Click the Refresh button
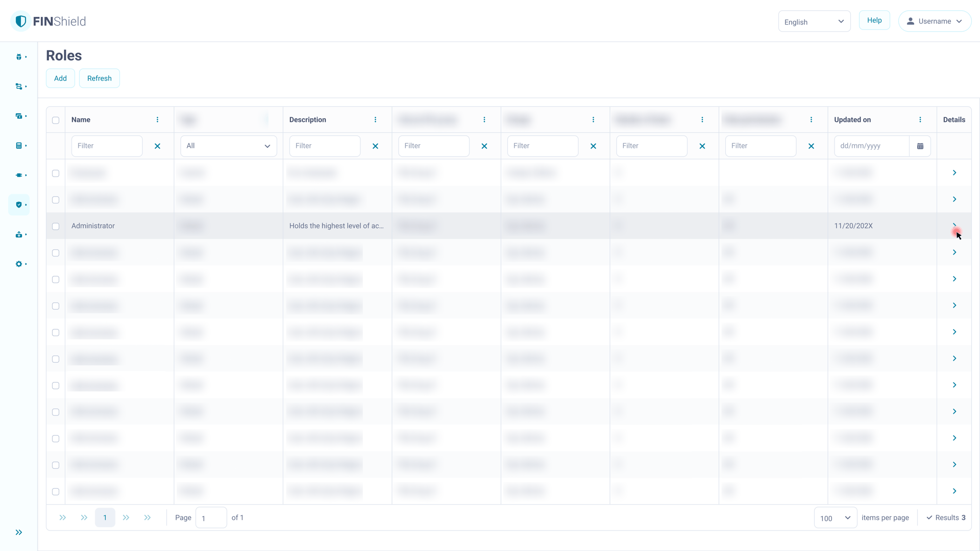The height and width of the screenshot is (551, 980). (x=99, y=79)
